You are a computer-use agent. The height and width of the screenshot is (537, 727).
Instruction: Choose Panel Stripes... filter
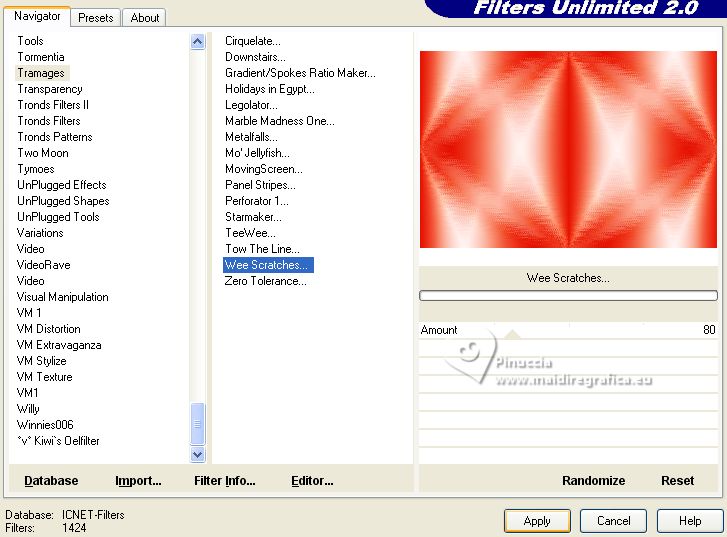(260, 185)
